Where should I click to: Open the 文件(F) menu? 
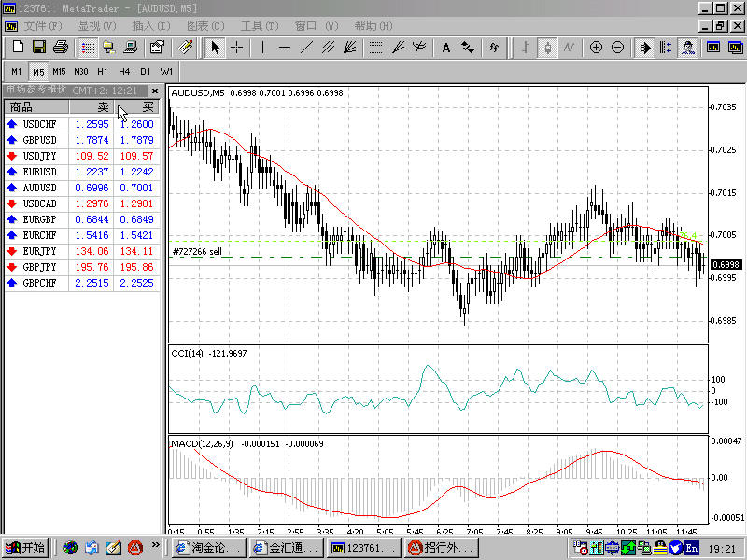pos(43,26)
